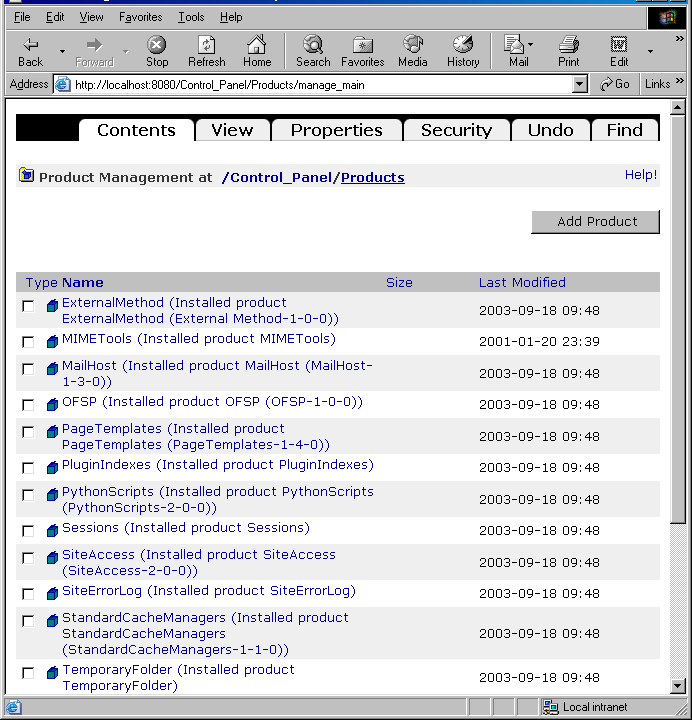692x720 pixels.
Task: Click the page icon in the address bar
Action: tap(62, 84)
